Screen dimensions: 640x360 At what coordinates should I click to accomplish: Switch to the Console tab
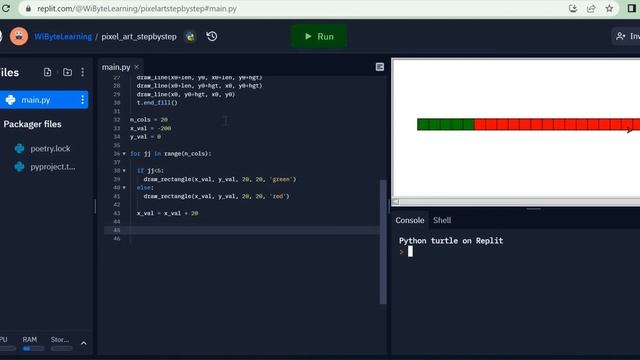410,220
